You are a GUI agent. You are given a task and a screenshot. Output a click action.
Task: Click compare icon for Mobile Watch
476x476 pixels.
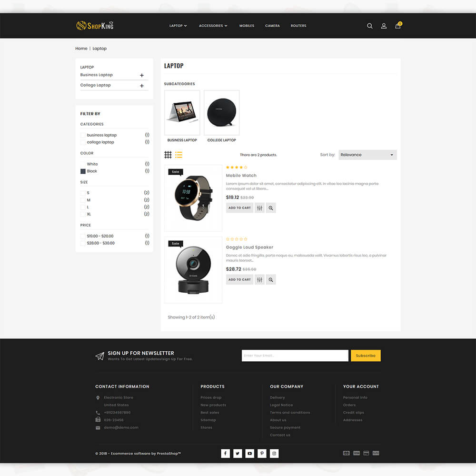(259, 208)
